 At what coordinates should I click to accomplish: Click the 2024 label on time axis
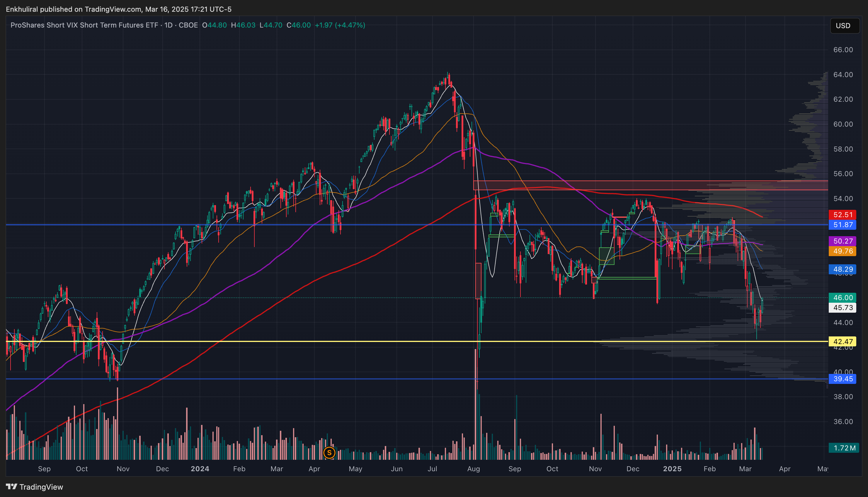(x=200, y=469)
